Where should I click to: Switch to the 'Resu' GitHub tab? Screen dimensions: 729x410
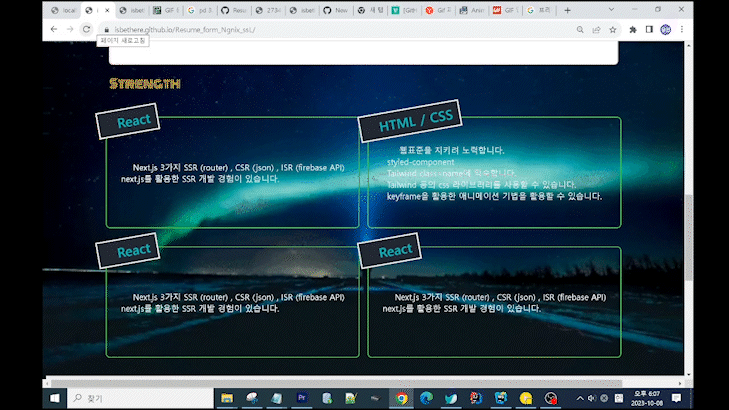(234, 10)
